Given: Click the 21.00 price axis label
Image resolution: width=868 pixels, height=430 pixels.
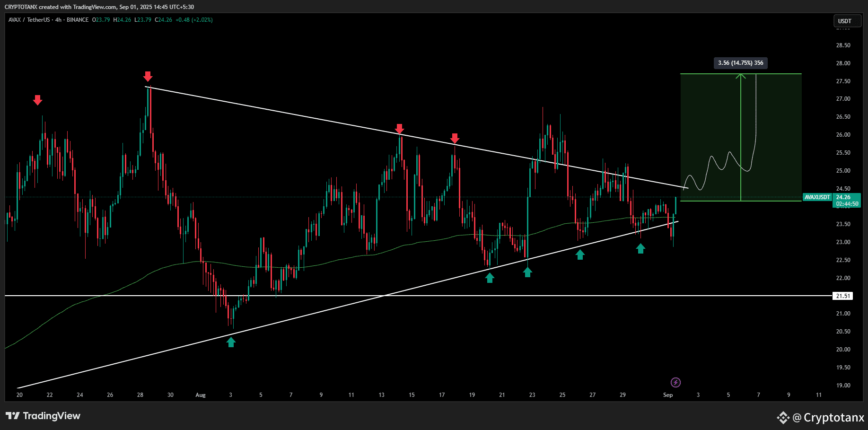Looking at the screenshot, I should tap(843, 314).
